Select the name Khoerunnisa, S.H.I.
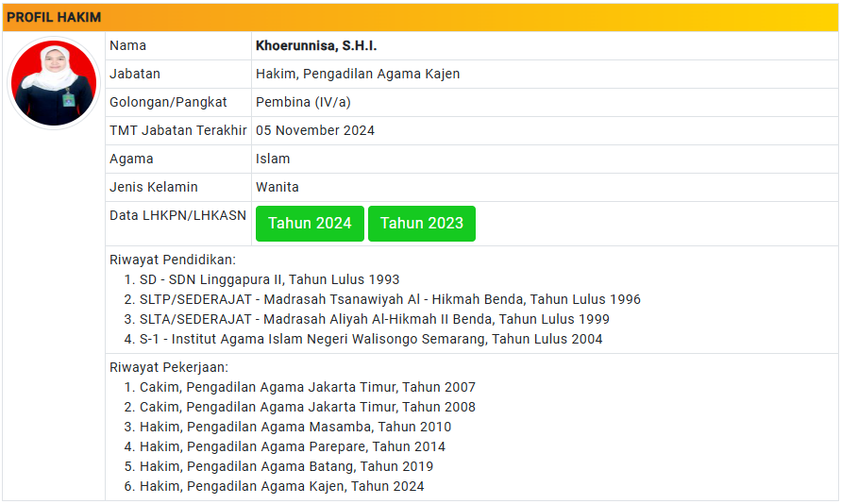This screenshot has width=841, height=504. coord(316,45)
